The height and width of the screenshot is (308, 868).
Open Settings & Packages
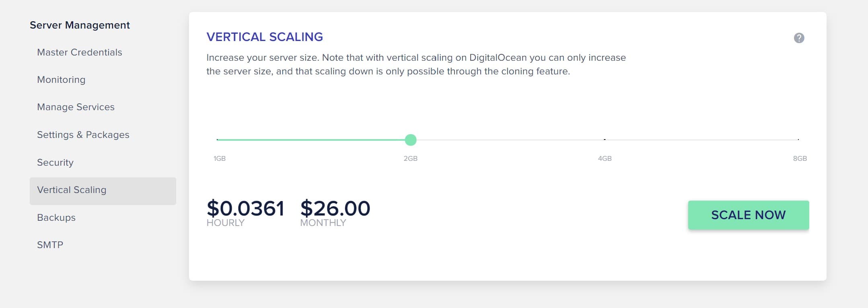coord(83,135)
